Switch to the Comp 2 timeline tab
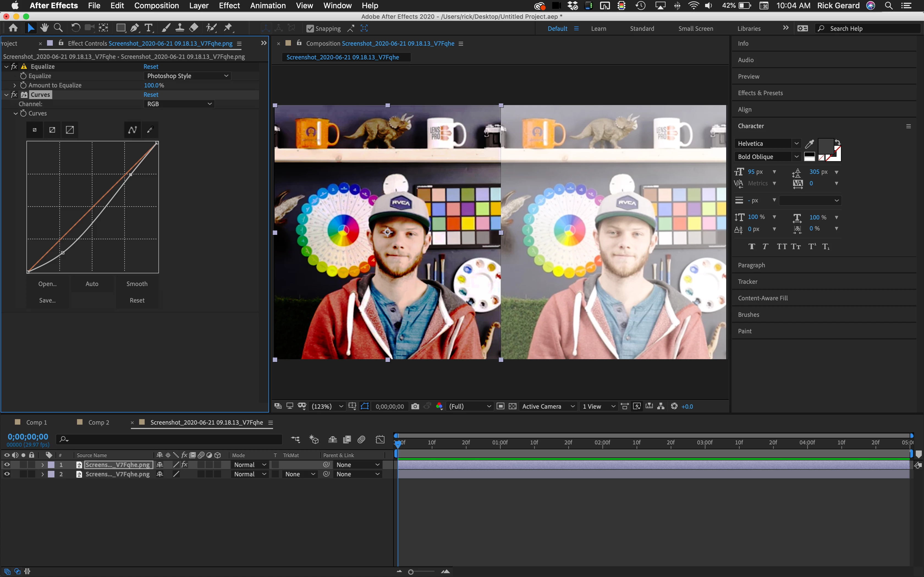Screen dimensions: 924x577 [x=98, y=422]
